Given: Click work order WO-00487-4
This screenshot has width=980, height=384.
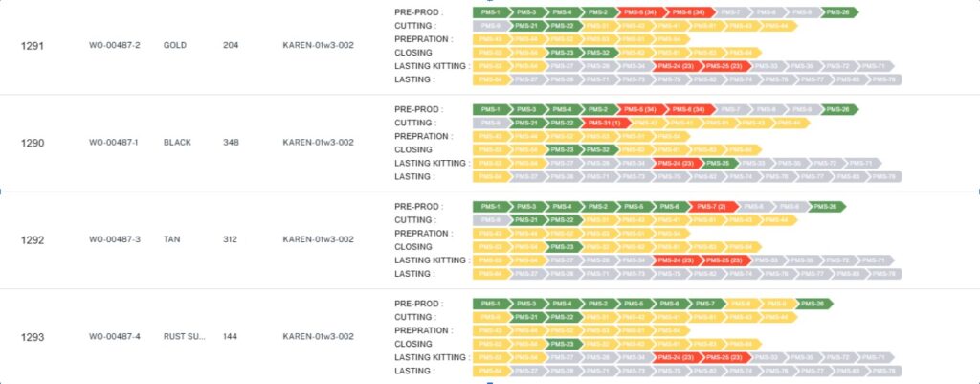Looking at the screenshot, I should (x=115, y=337).
